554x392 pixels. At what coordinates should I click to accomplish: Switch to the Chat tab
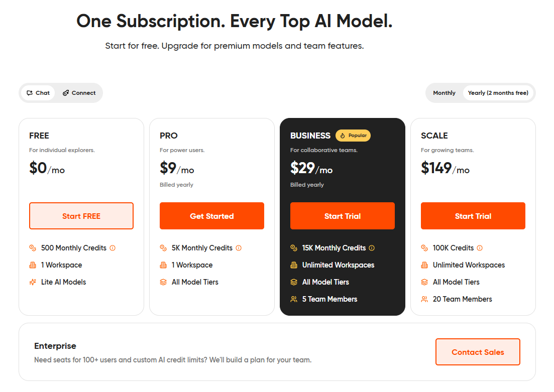coord(38,93)
